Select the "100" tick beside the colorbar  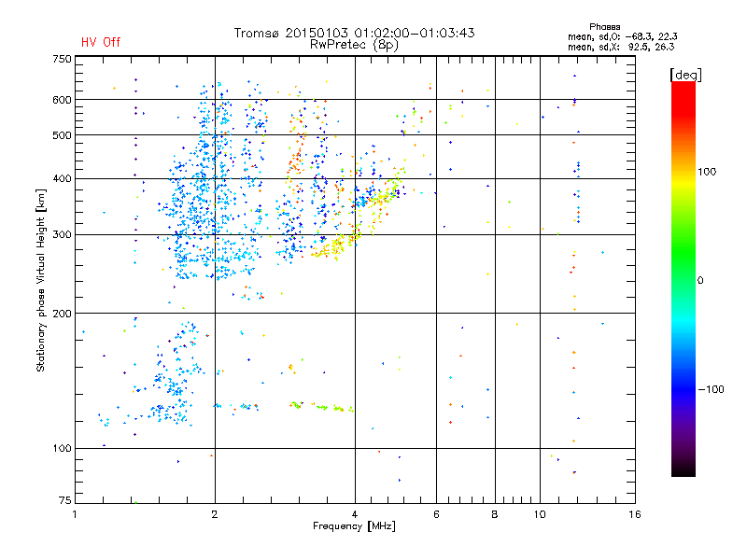[707, 172]
